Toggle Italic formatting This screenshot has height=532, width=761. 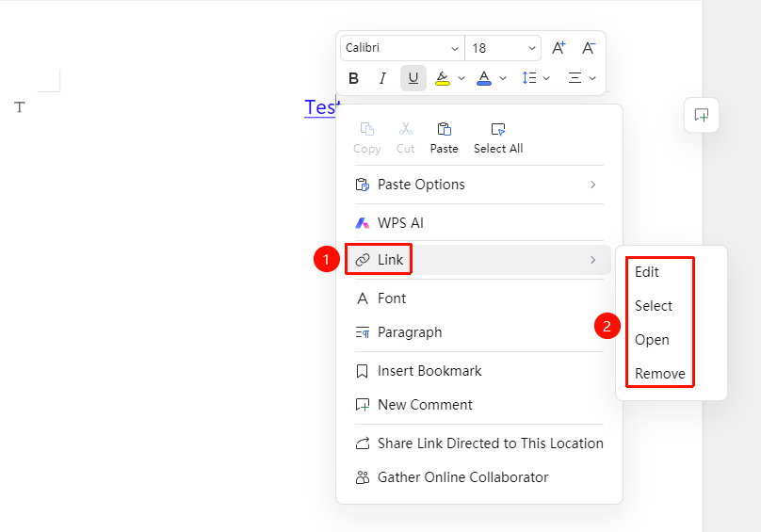click(383, 78)
